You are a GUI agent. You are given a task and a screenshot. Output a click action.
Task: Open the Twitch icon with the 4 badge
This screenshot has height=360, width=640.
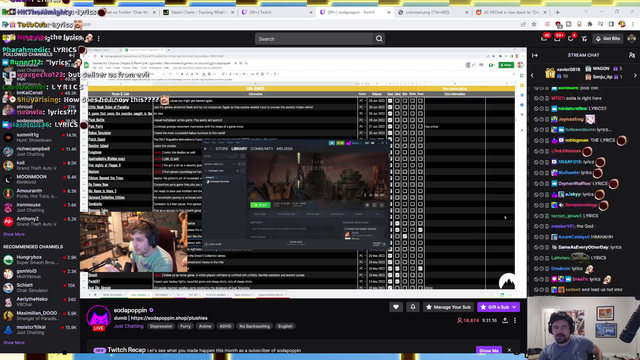(x=571, y=38)
